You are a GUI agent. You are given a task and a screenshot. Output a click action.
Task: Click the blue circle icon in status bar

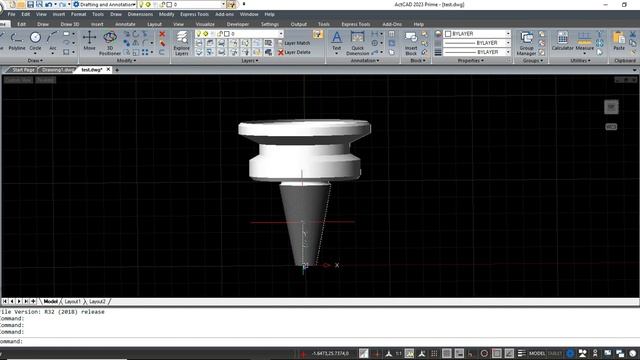point(570,353)
